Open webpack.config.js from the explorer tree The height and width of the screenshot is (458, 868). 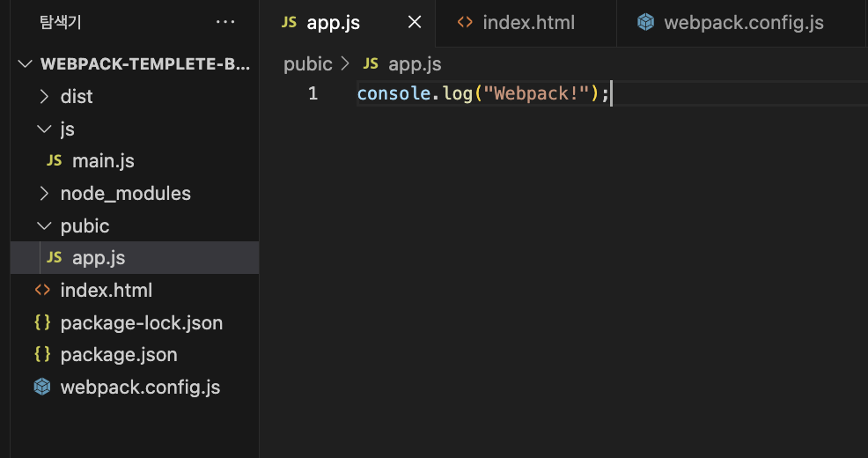coord(135,388)
